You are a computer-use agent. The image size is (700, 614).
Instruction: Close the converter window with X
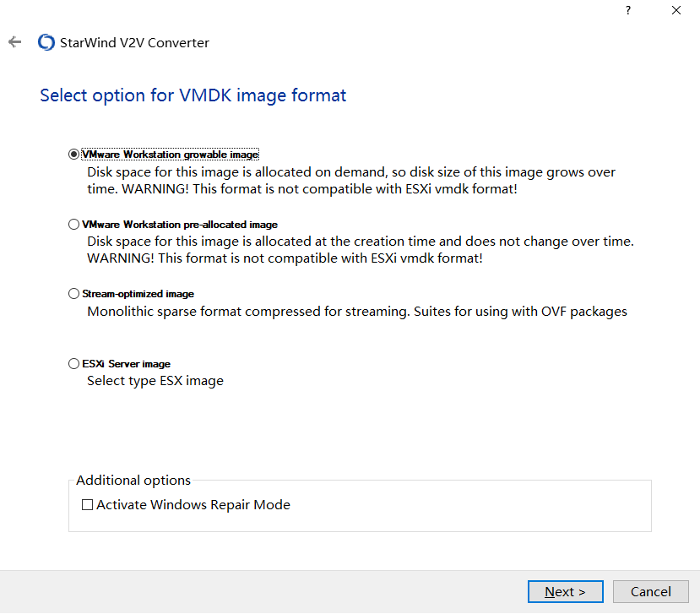pyautogui.click(x=676, y=11)
